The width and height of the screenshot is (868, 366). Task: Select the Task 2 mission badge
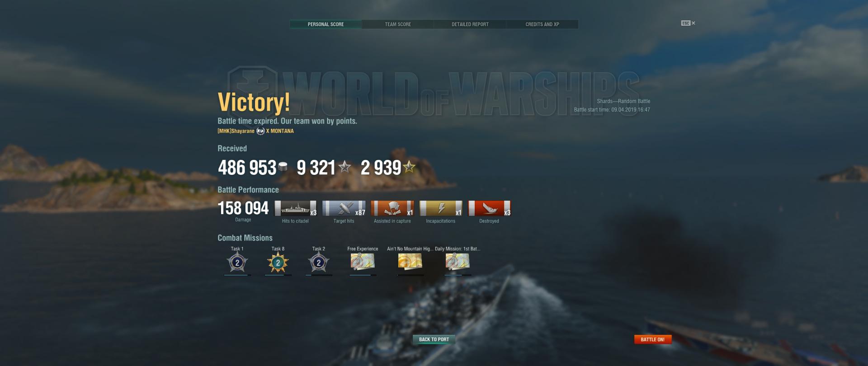click(x=319, y=263)
